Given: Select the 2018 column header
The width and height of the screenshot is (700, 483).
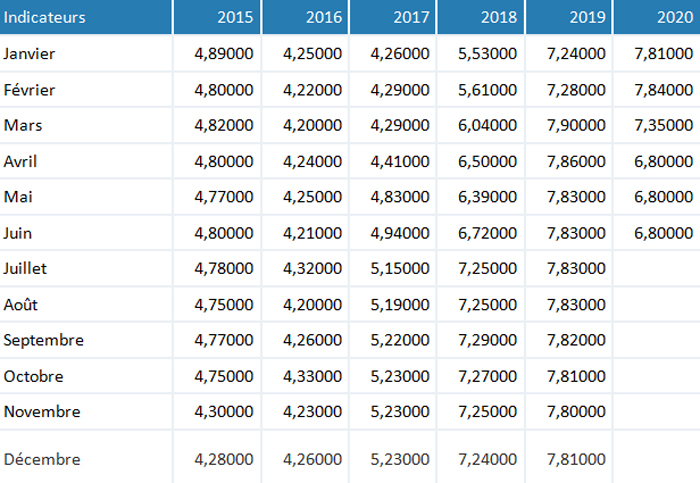Looking at the screenshot, I should 480,17.
